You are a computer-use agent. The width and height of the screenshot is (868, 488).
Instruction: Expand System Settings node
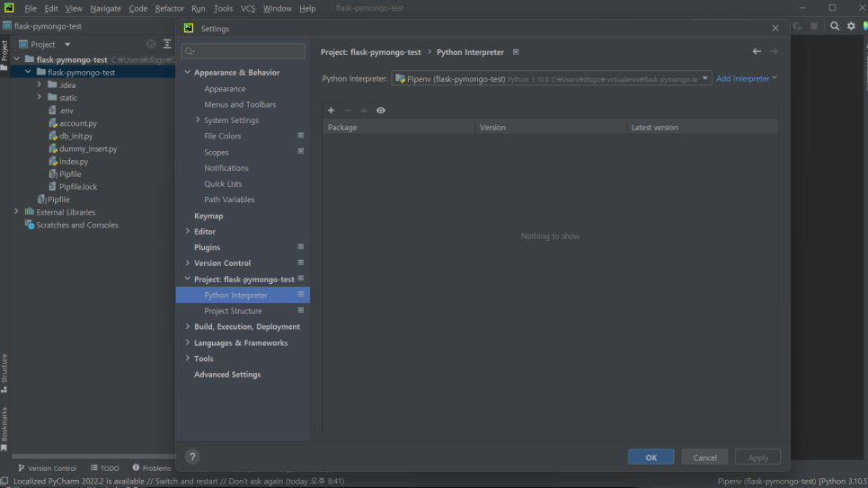198,120
